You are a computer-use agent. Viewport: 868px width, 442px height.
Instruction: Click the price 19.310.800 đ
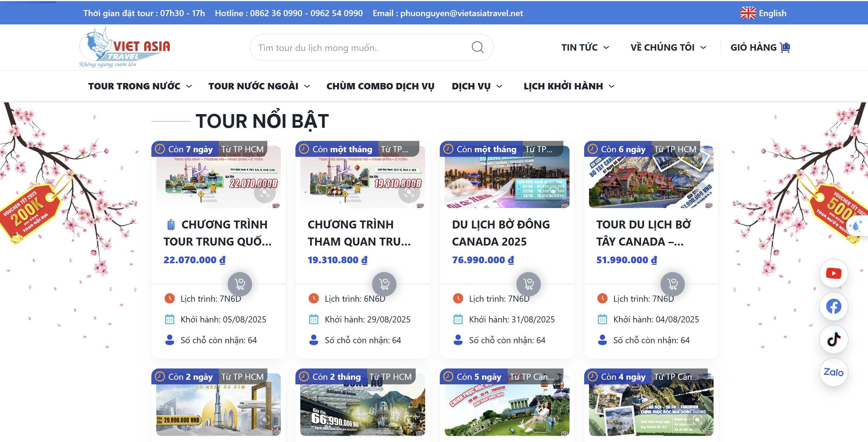[x=338, y=260]
